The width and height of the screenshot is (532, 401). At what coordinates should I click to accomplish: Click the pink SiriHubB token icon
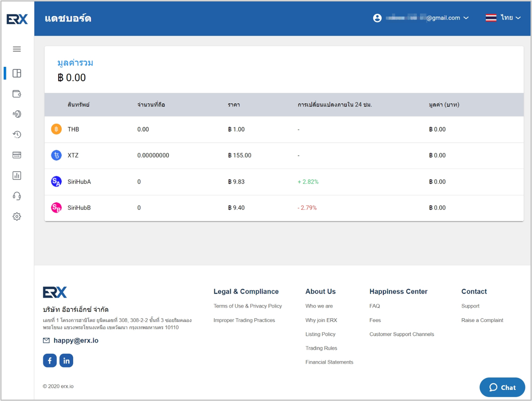(x=56, y=208)
